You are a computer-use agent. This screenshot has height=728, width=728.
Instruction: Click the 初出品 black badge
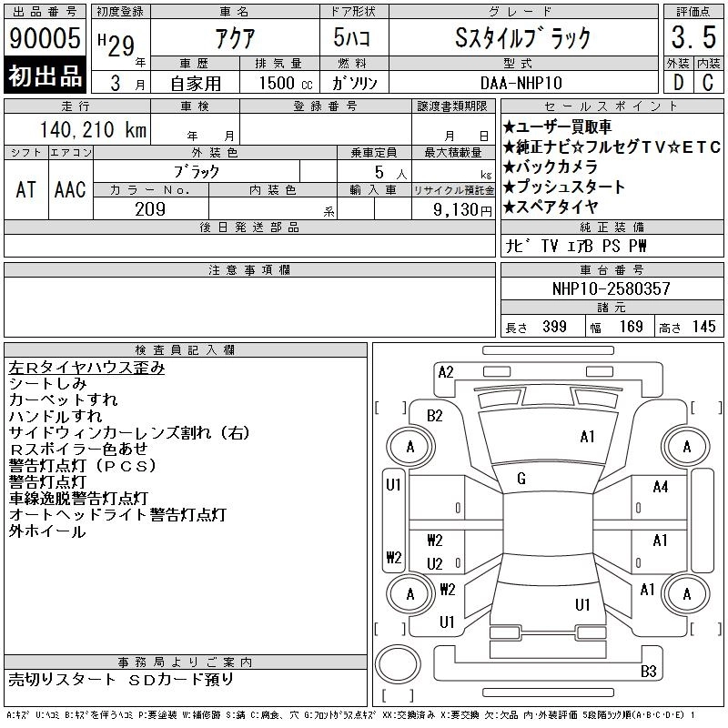45,76
